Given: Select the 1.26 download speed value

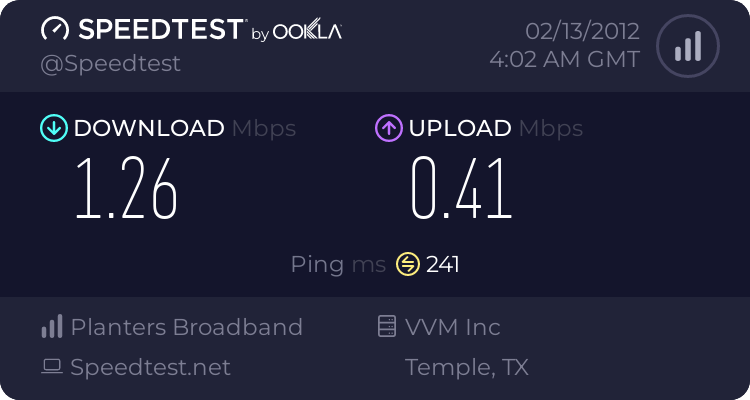Looking at the screenshot, I should 127,189.
